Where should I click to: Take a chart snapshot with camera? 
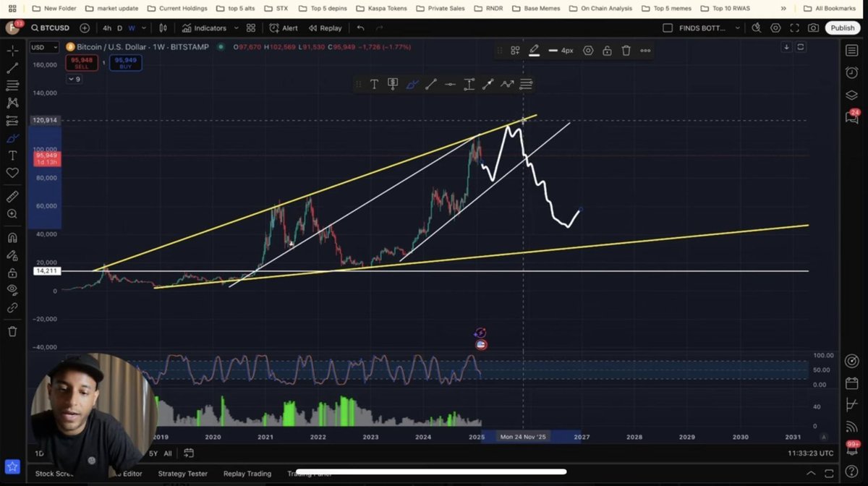point(813,28)
